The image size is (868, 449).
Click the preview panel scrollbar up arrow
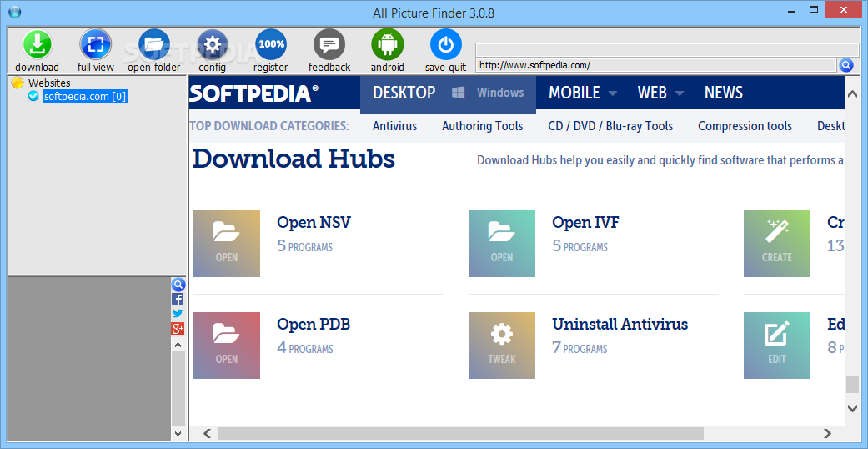178,344
